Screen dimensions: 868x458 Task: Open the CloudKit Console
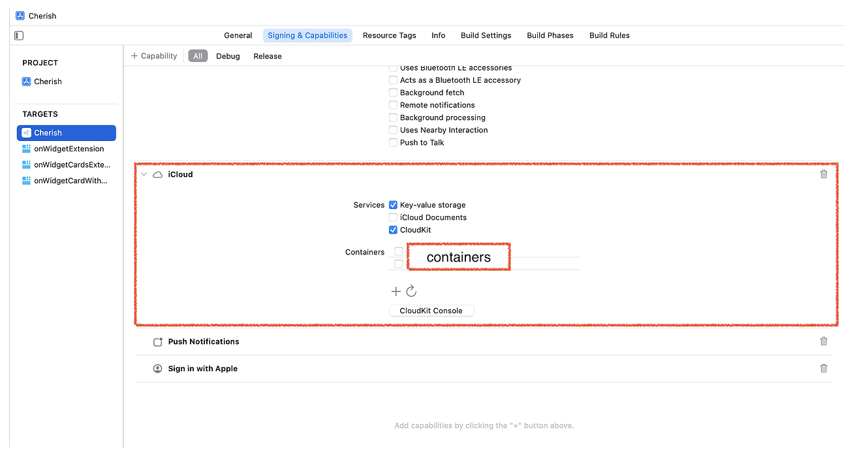pos(431,311)
